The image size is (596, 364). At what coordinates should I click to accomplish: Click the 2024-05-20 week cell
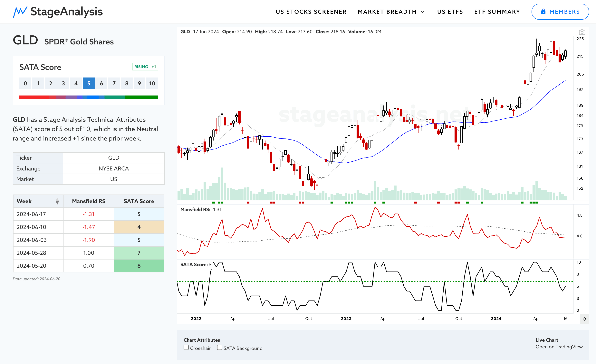pyautogui.click(x=38, y=266)
